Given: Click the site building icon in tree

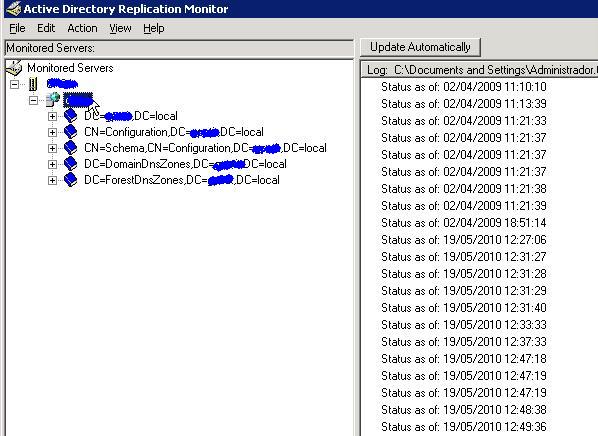Looking at the screenshot, I should [x=34, y=84].
